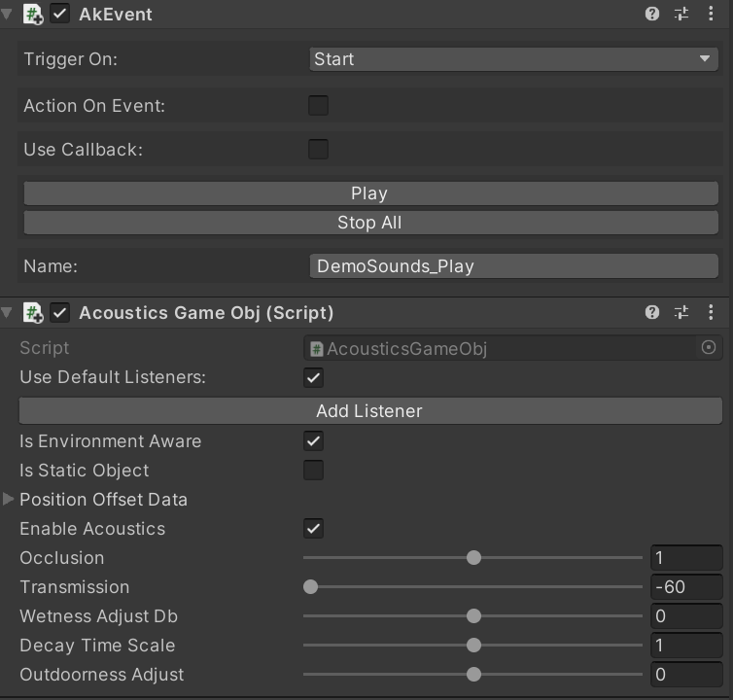
Task: Collapse the Acoustics Game Obj component
Action: (7, 312)
